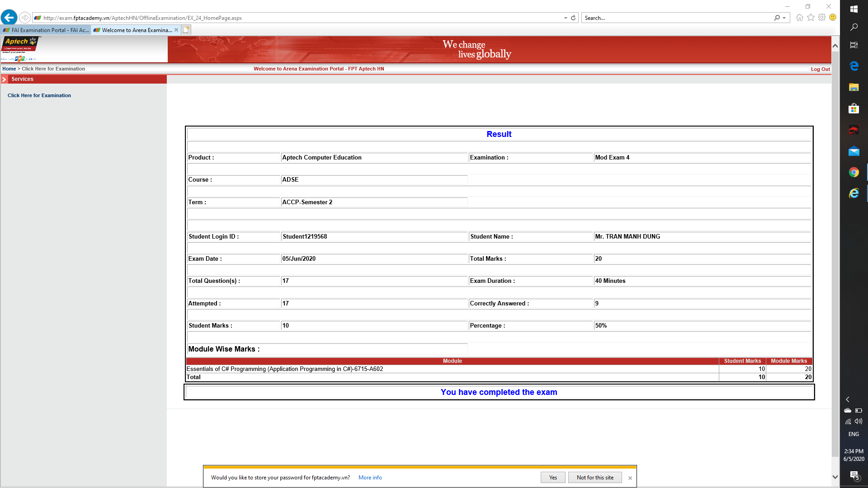Click the Essentials of C# Programming module row
868x488 pixels.
click(499, 369)
